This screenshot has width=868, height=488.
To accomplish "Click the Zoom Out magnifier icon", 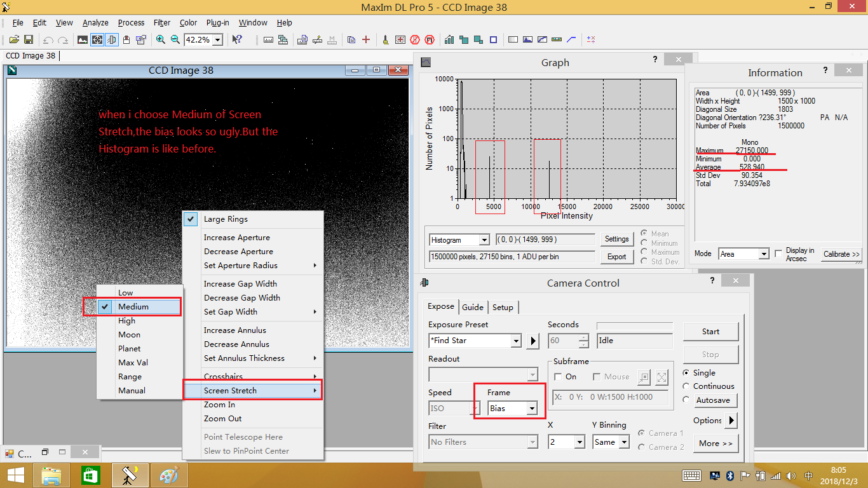I will point(175,39).
